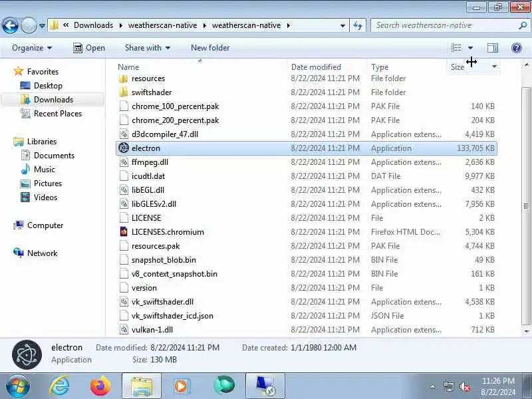Click the Forward navigation arrow button

click(29, 25)
